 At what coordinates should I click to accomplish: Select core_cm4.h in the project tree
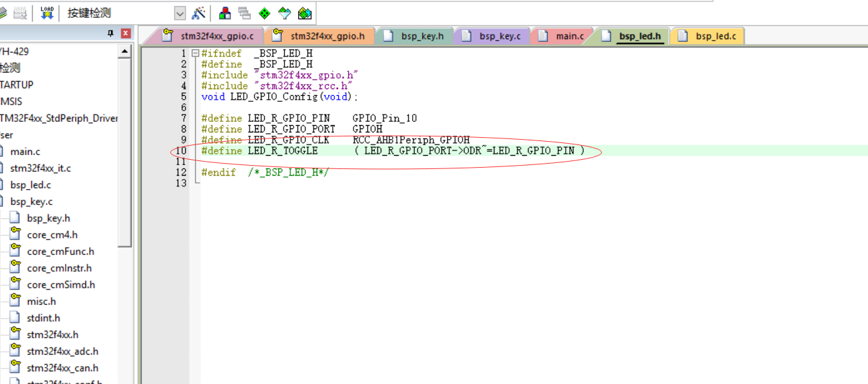[52, 235]
